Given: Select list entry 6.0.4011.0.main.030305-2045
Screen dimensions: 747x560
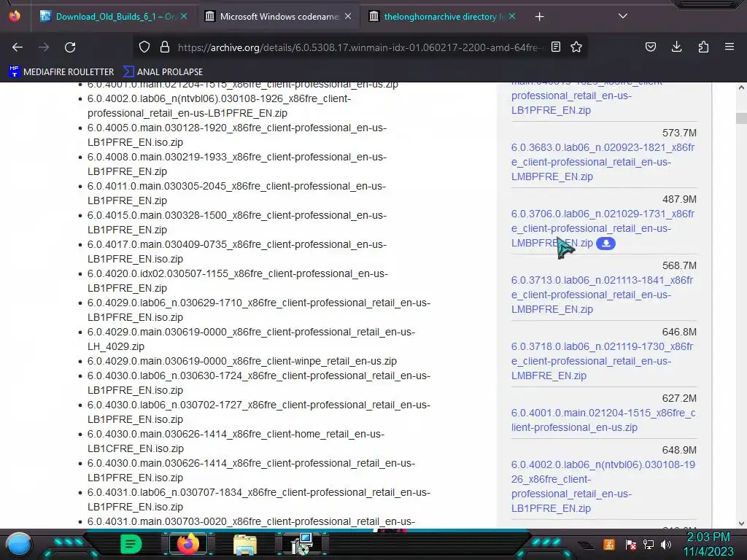Looking at the screenshot, I should pyautogui.click(x=237, y=193).
